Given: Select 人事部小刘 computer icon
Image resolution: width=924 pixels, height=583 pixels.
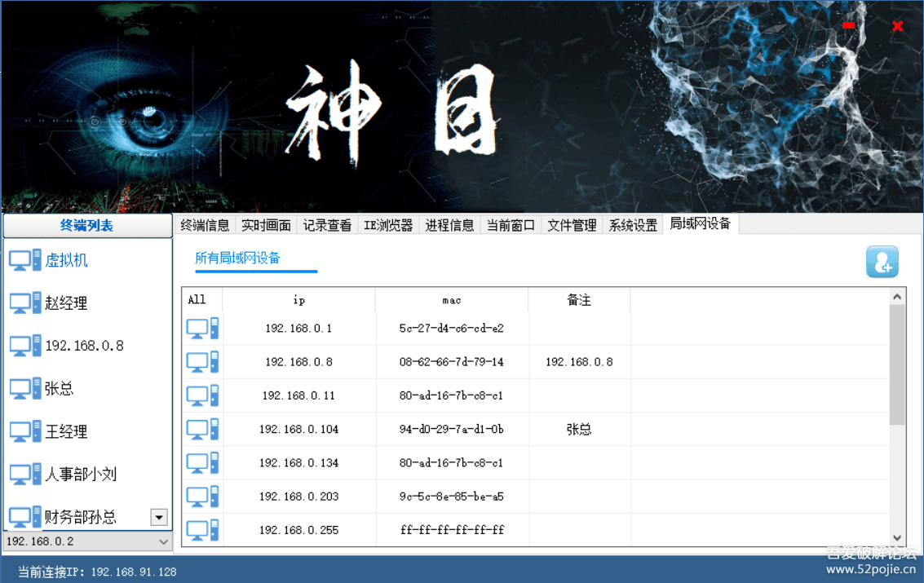Looking at the screenshot, I should (24, 474).
